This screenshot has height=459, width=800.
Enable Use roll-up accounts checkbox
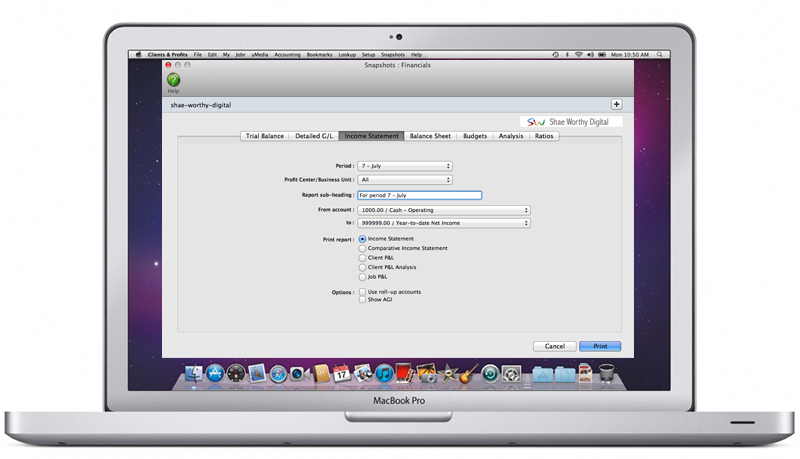[x=362, y=291]
